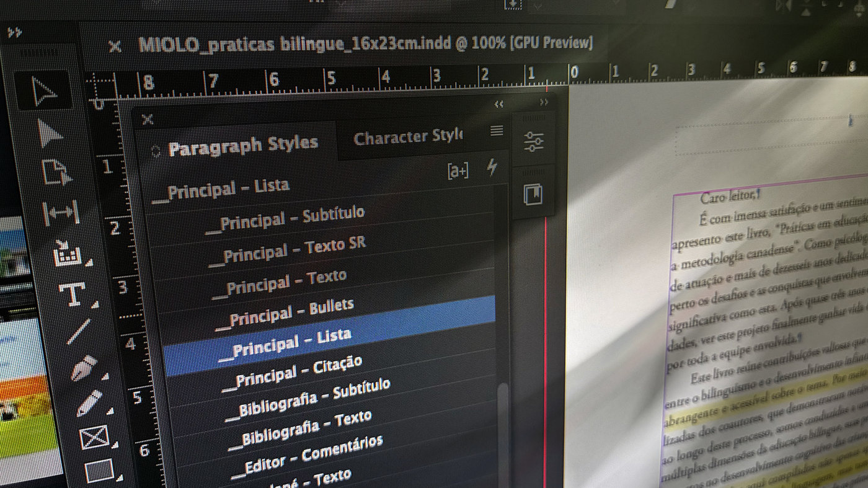The image size is (868, 488).
Task: Click the new style [a+] icon
Action: point(458,171)
